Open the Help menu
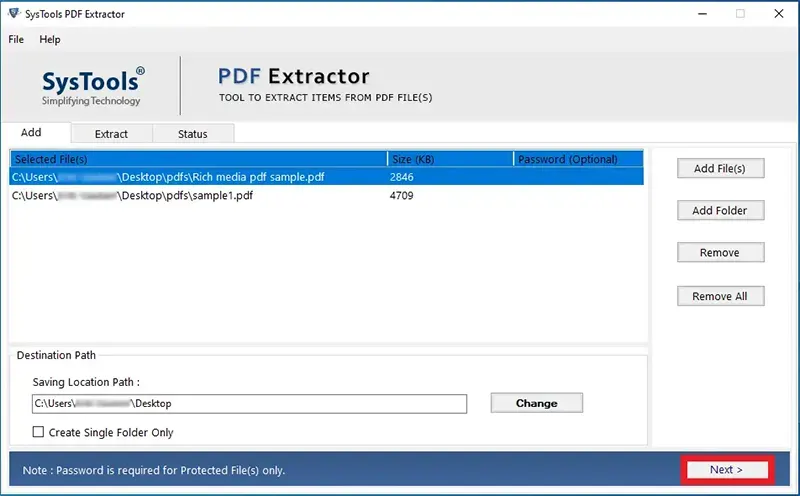Viewport: 800px width, 496px height. [49, 39]
